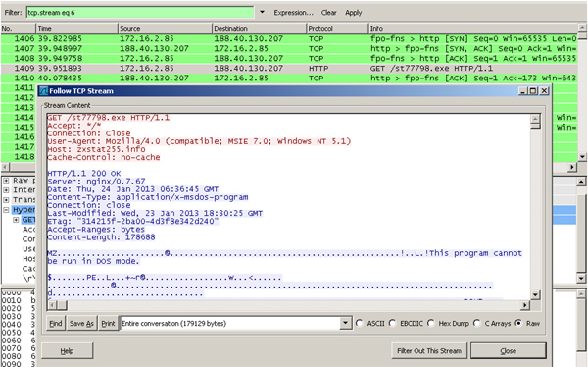Open the filter history dropdown arrow

coord(262,13)
